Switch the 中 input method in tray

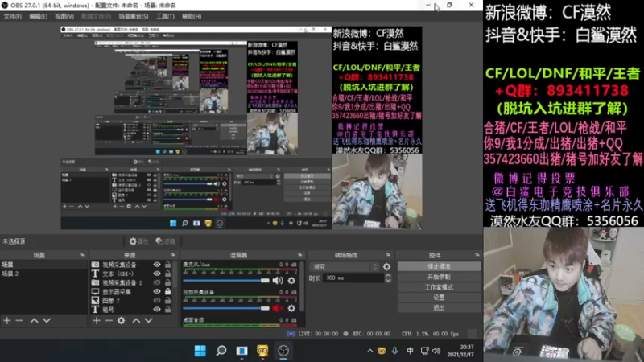[x=410, y=351]
